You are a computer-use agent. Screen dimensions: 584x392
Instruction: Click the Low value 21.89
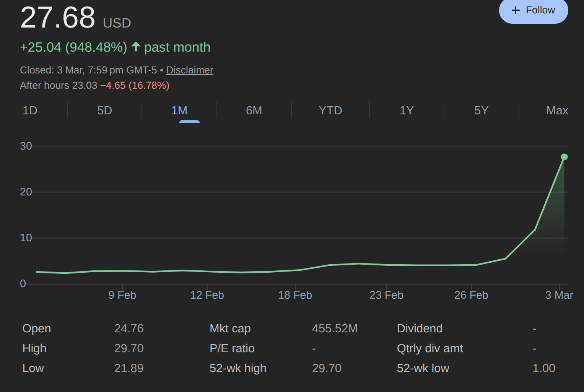point(129,368)
